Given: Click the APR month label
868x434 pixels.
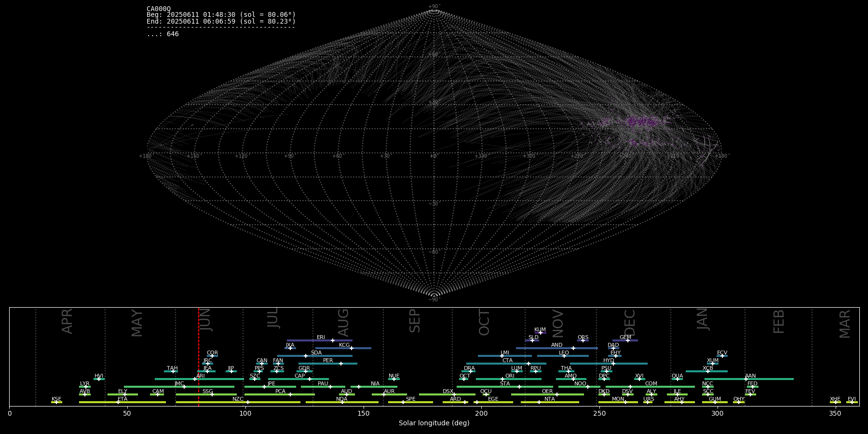Looking at the screenshot, I should click(68, 321).
